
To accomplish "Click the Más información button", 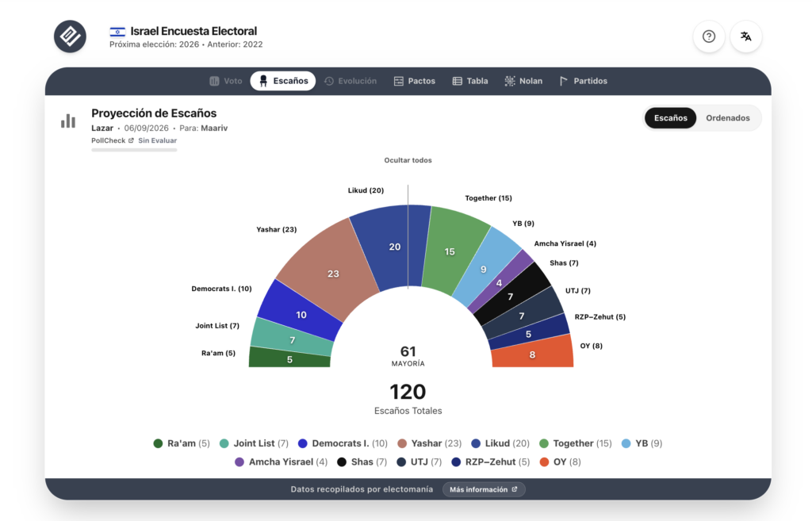I will (x=484, y=489).
